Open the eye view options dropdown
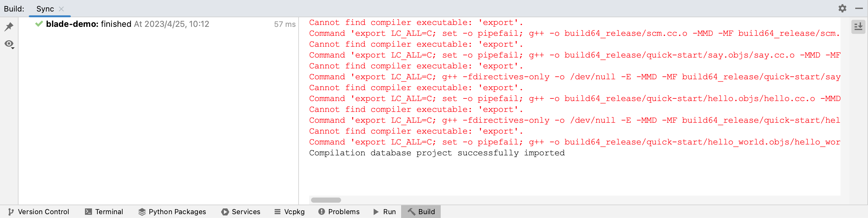The image size is (868, 218). pyautogui.click(x=9, y=44)
